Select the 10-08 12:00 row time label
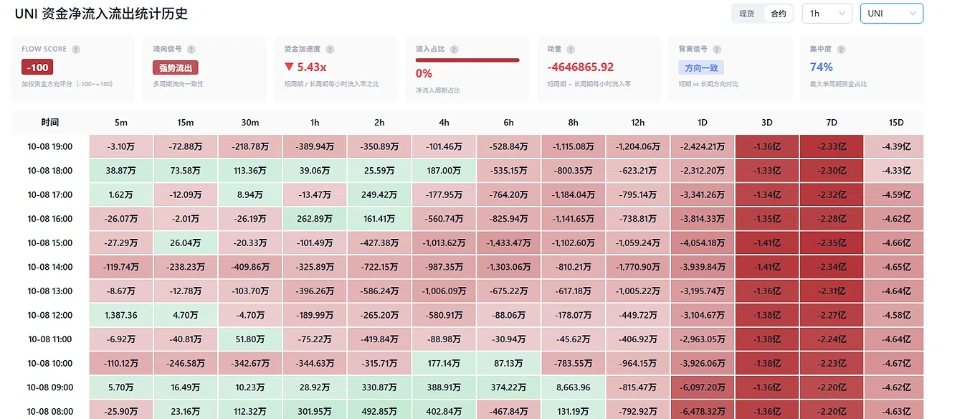The height and width of the screenshot is (419, 980). (50, 315)
